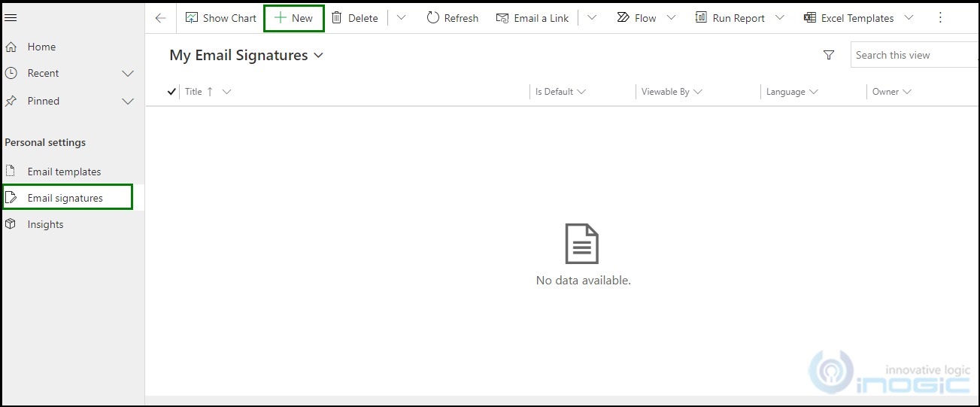980x407 pixels.
Task: Refresh the signatures list
Action: click(452, 18)
